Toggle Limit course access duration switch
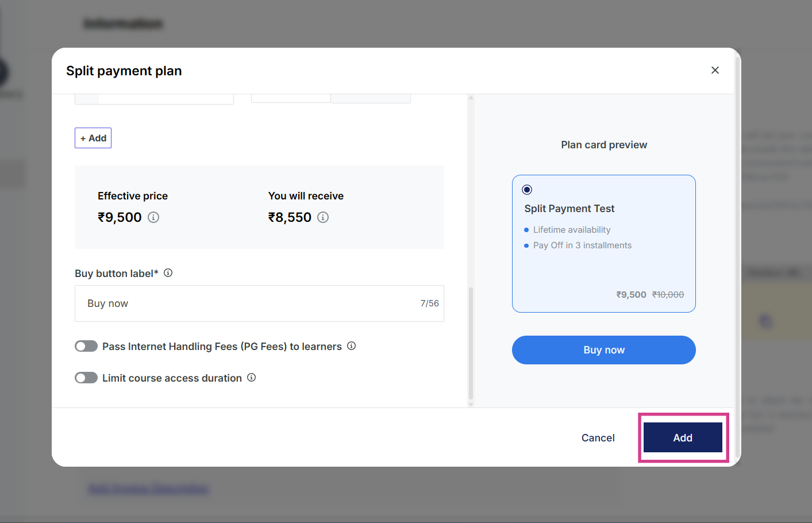The image size is (812, 523). (x=86, y=378)
